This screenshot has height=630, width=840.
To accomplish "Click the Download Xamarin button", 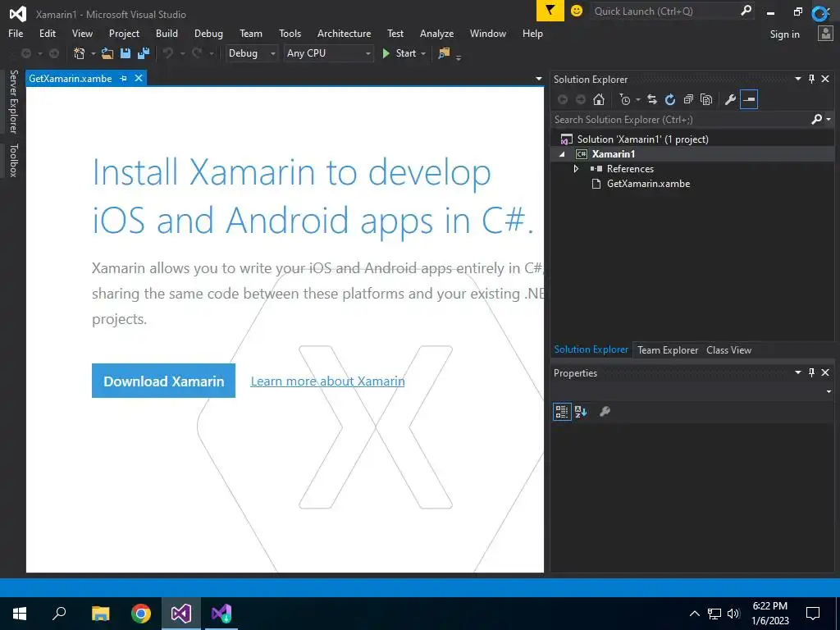I will click(x=163, y=381).
